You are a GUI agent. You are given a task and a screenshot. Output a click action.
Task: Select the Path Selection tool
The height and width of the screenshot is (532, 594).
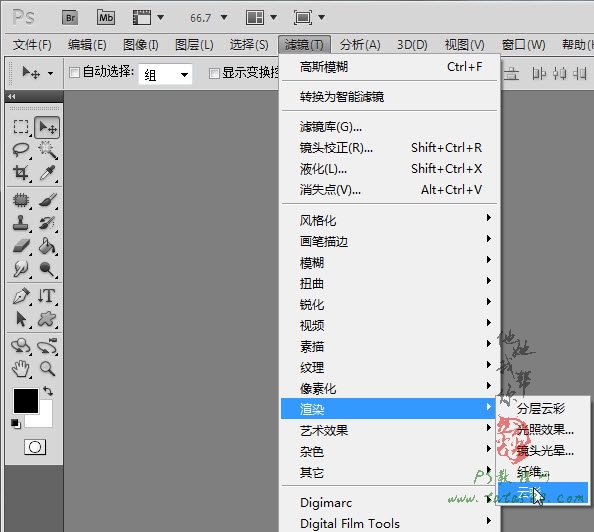tap(21, 319)
